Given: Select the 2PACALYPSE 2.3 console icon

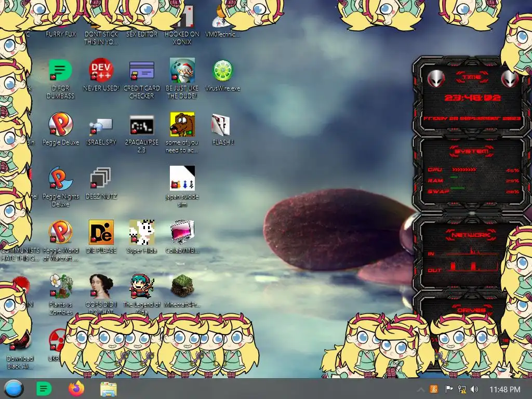Looking at the screenshot, I should 141,125.
